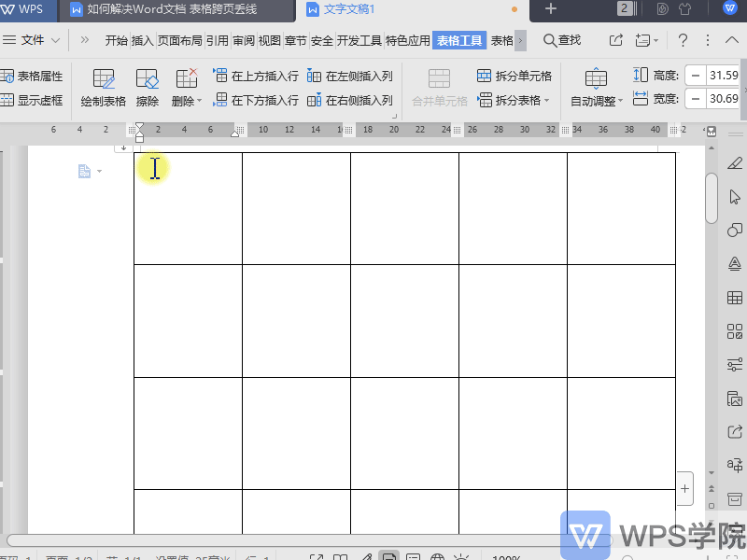Open the 章节 tab
This screenshot has width=747, height=560.
pos(295,40)
